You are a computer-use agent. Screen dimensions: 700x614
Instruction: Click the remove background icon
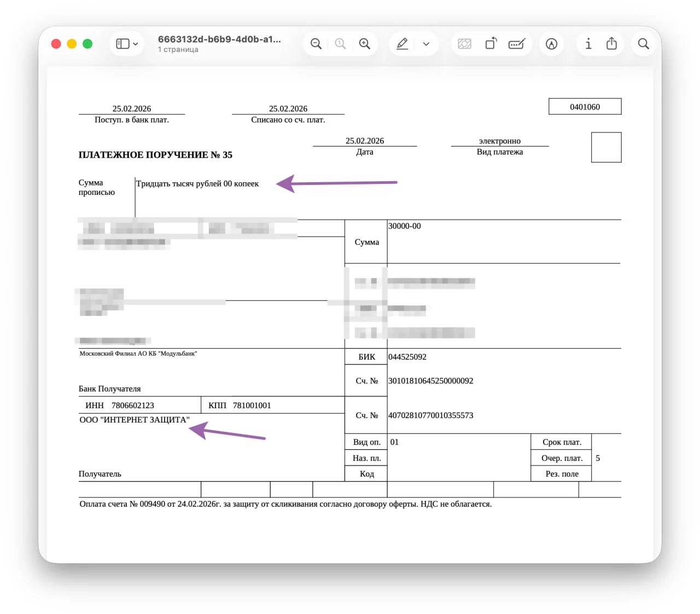coord(465,44)
